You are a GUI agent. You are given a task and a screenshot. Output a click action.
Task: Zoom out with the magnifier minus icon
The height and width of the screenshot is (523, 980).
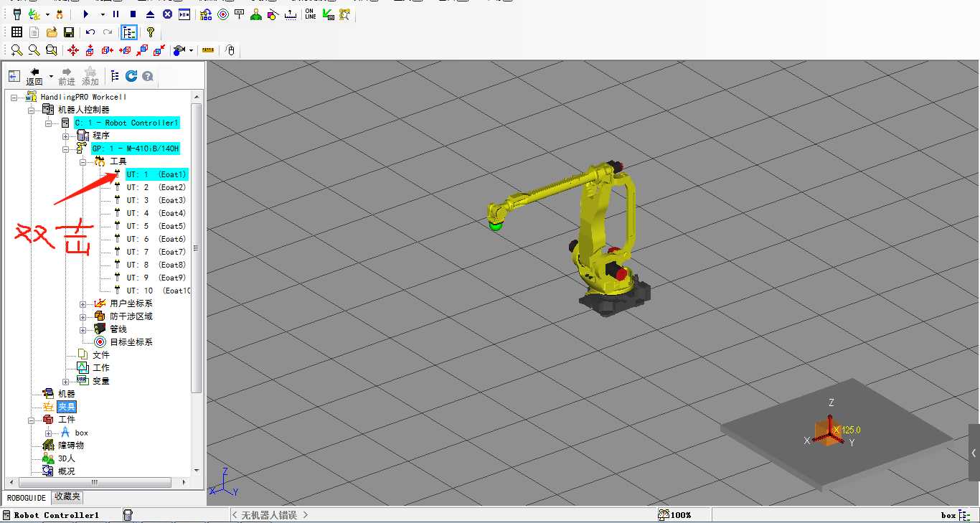pos(34,50)
